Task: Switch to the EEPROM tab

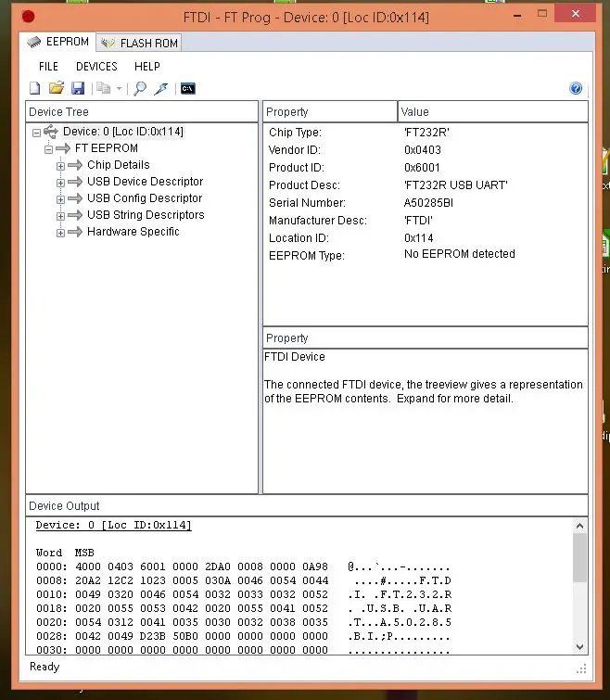Action: tap(57, 42)
